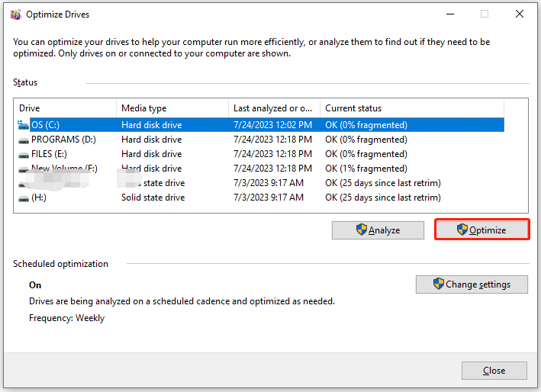Click the Last analyzed or o... column header
Viewport: 541px width, 392px height.
[x=274, y=108]
